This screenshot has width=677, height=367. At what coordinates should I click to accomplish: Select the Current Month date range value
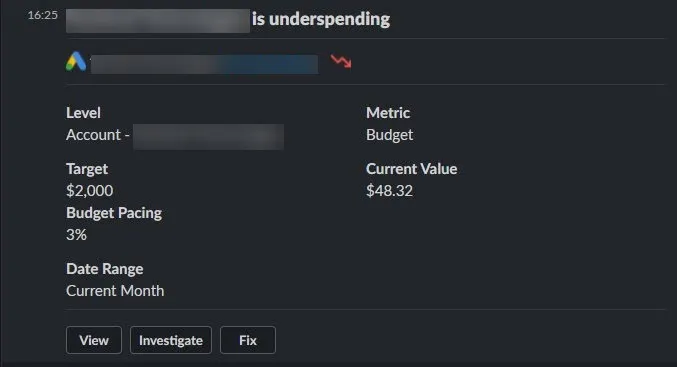[x=115, y=291]
